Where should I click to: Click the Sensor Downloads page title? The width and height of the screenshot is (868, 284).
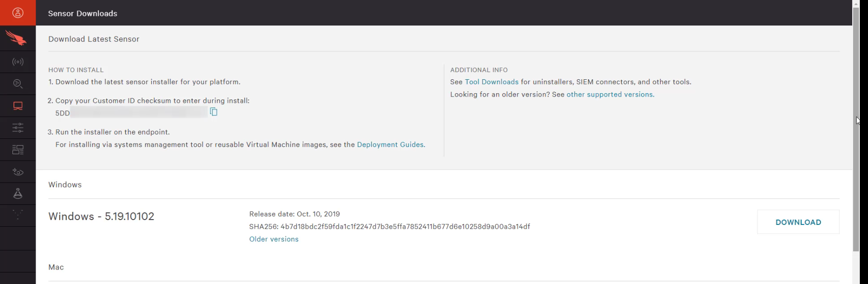pos(83,13)
